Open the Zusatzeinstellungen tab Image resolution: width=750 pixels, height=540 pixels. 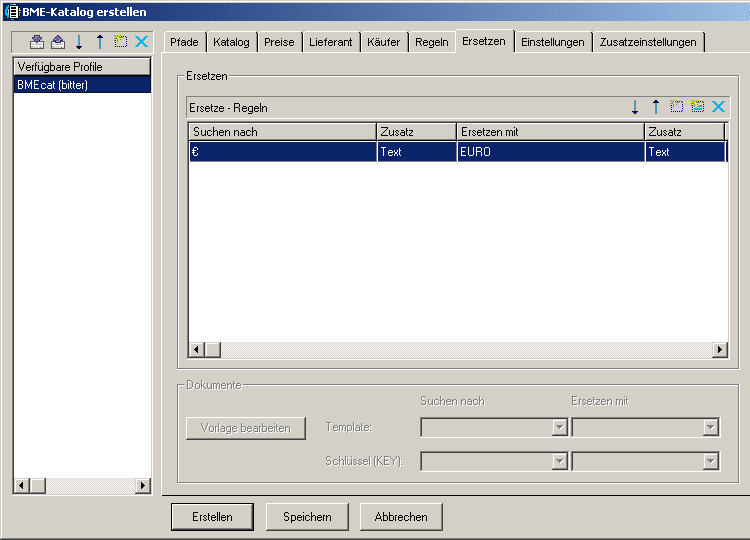648,42
